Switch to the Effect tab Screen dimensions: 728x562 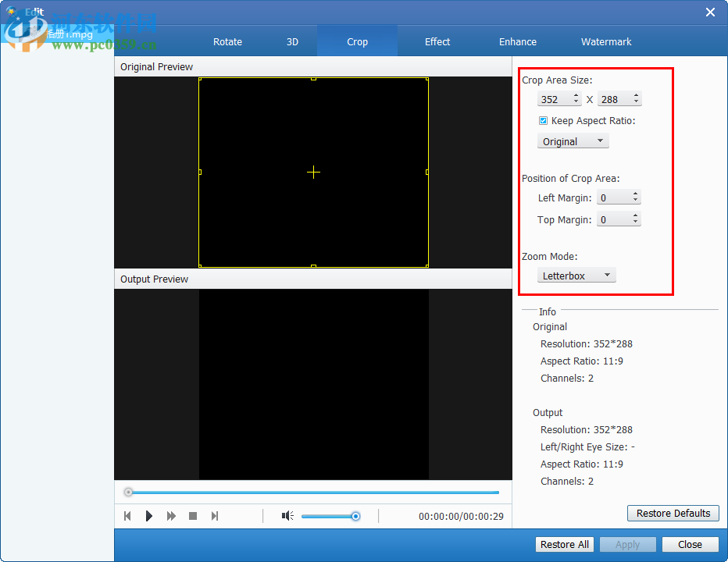(437, 41)
